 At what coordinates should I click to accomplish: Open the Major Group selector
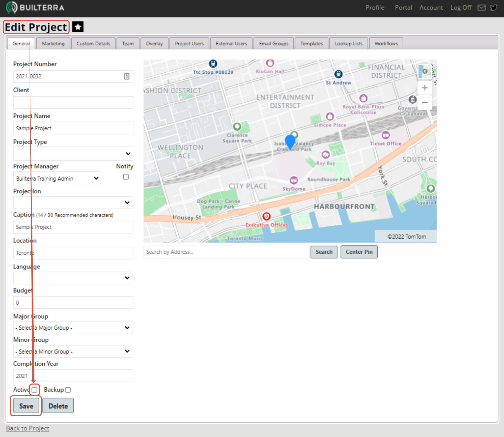click(73, 328)
